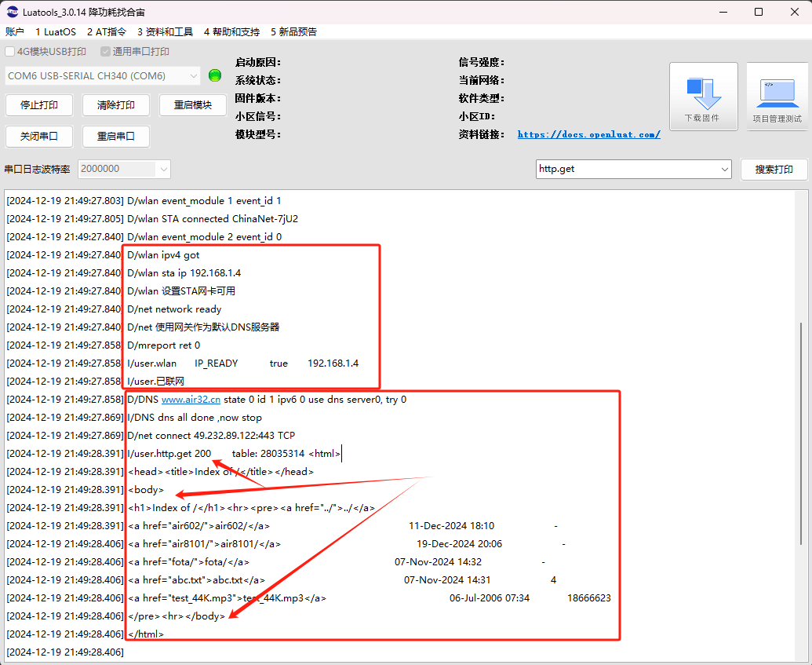This screenshot has width=812, height=665.
Task: Open the docs.openluat.com link
Action: [589, 134]
